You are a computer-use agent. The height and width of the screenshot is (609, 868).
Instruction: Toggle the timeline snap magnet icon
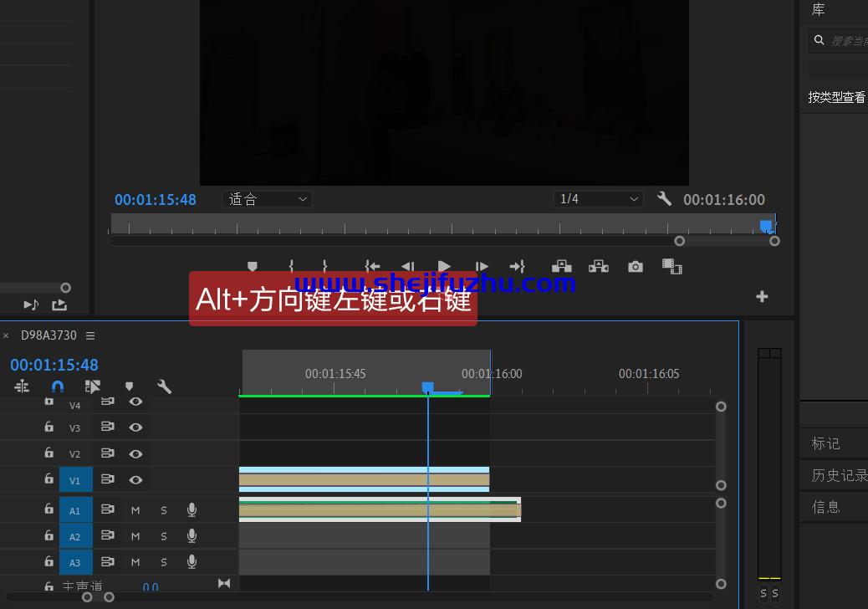point(58,386)
